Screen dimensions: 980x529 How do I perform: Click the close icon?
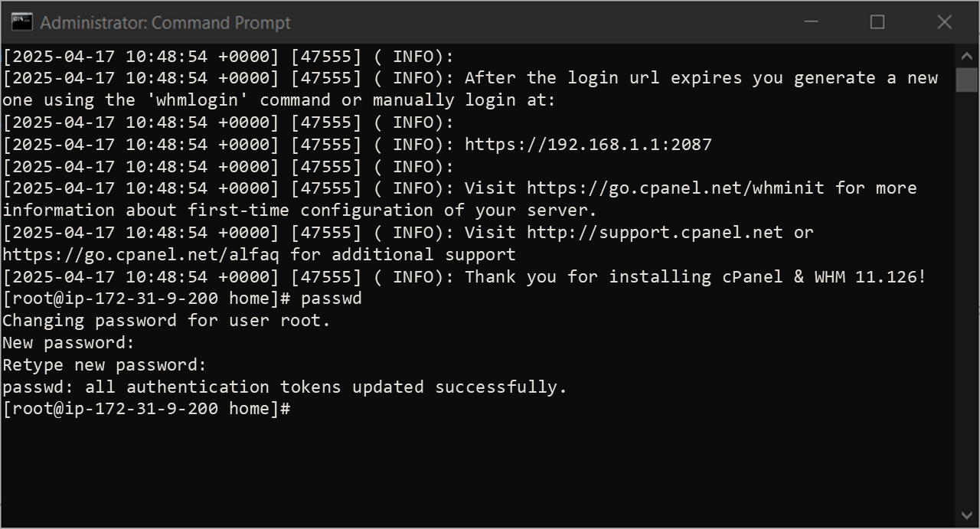pos(944,22)
